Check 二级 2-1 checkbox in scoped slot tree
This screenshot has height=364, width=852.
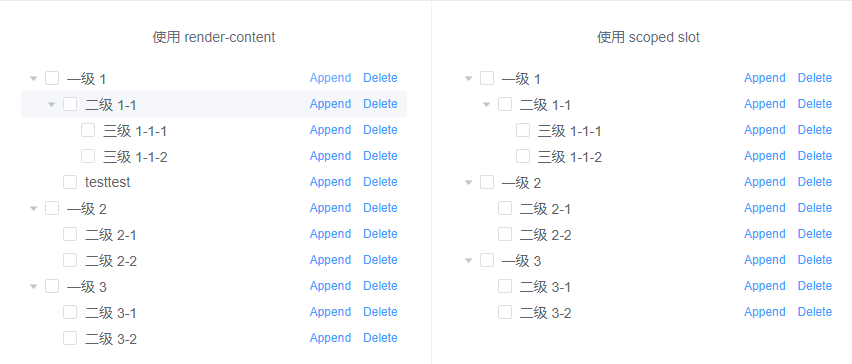[x=505, y=208]
